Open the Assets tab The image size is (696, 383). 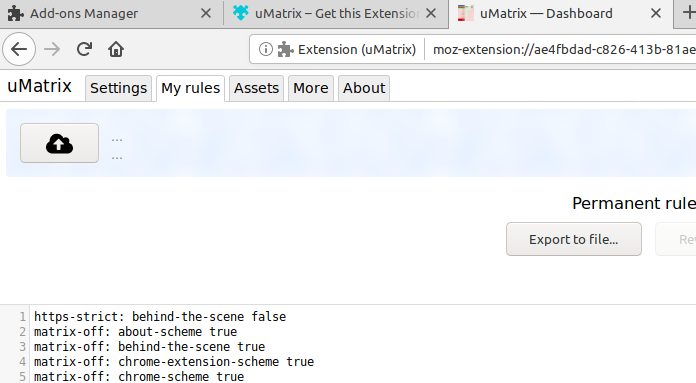coord(257,88)
